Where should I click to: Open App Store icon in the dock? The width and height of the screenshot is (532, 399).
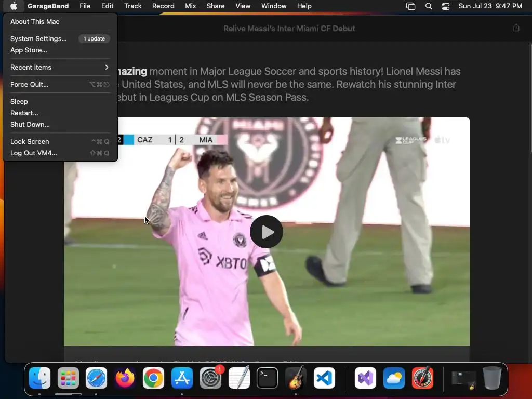182,378
